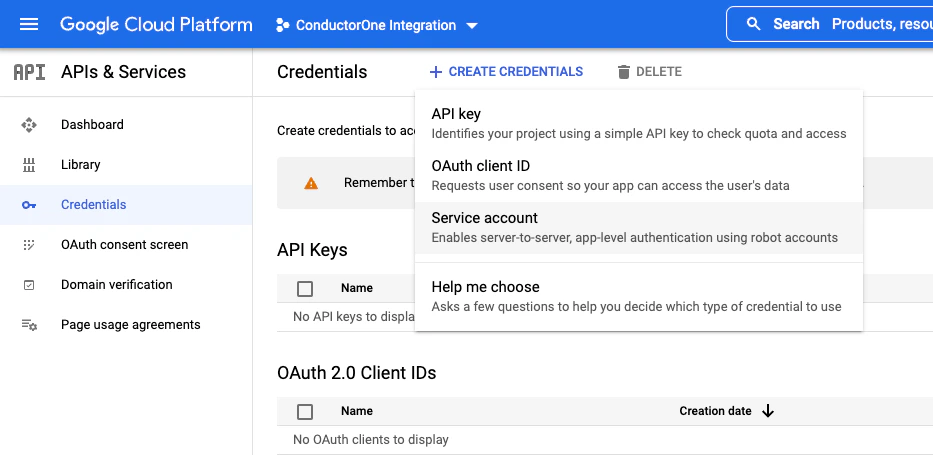
Task: Click the project hexagon icon beside ConductorOne Integration
Action: coord(283,26)
